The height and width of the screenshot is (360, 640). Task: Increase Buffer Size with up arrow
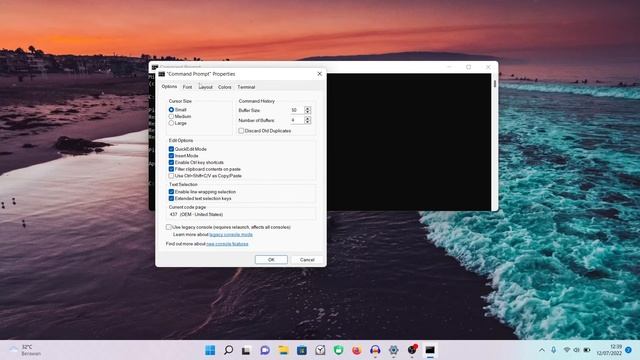[x=308, y=109]
